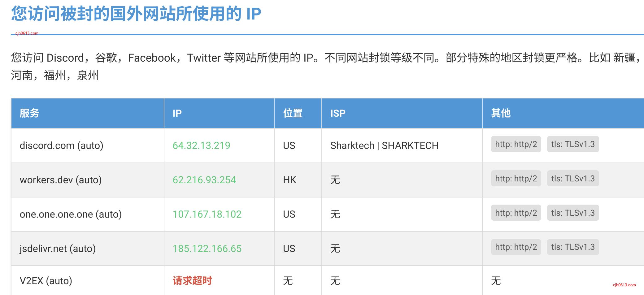Screen dimensions: 644x295
Task: Open the IP address 62.216.93.254
Action: pos(204,180)
